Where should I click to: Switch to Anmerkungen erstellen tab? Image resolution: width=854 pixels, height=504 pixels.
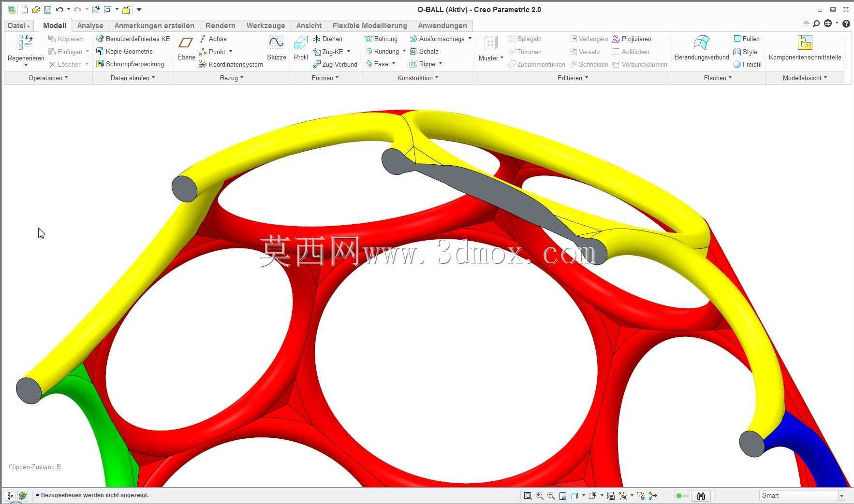click(154, 26)
